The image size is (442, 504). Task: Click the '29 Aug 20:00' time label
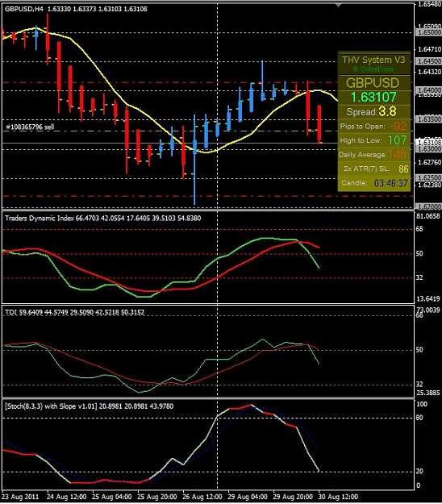[x=293, y=497]
